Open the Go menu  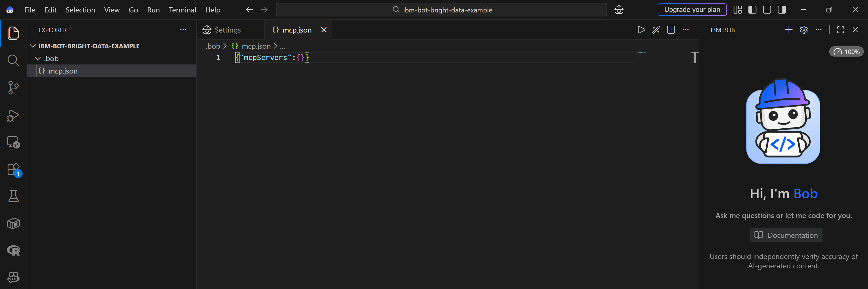(133, 10)
